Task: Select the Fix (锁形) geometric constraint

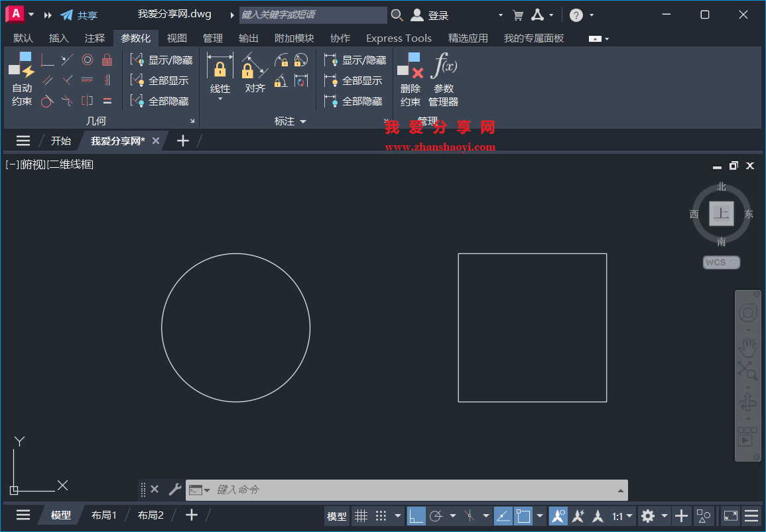Action: click(x=107, y=59)
